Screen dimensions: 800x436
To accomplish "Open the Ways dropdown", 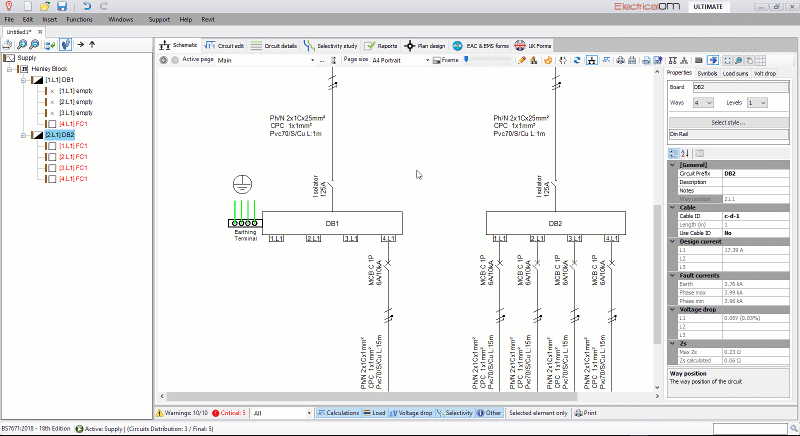I will click(x=703, y=103).
